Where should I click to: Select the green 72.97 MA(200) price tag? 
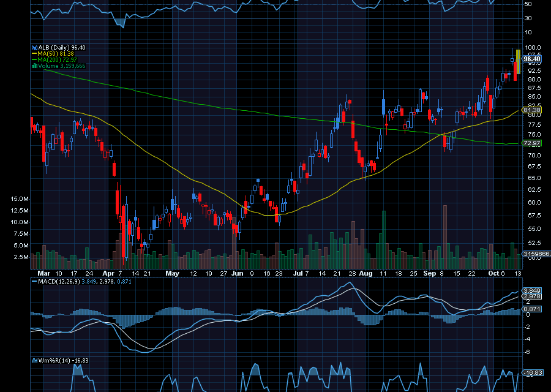[x=531, y=143]
